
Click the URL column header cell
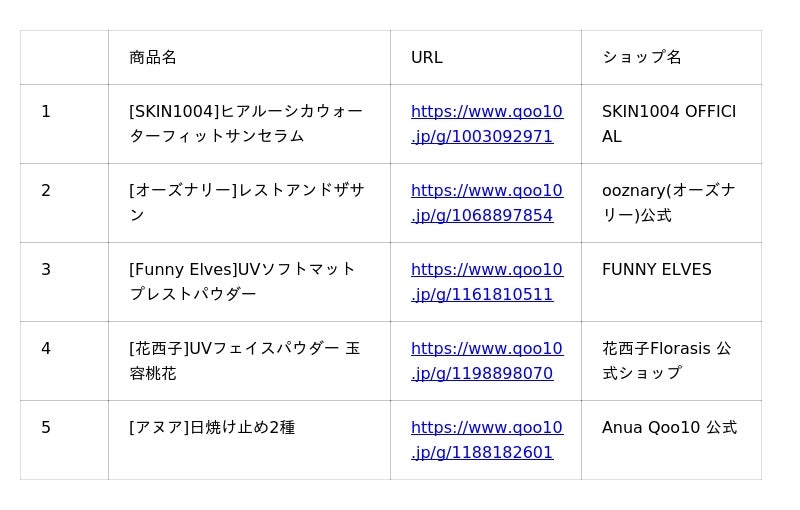pyautogui.click(x=486, y=57)
